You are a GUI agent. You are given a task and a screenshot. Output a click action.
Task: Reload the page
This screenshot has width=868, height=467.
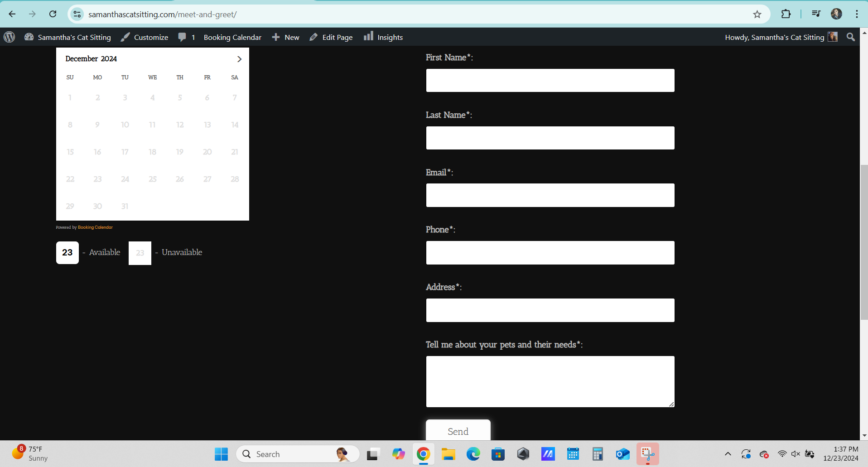pyautogui.click(x=53, y=14)
